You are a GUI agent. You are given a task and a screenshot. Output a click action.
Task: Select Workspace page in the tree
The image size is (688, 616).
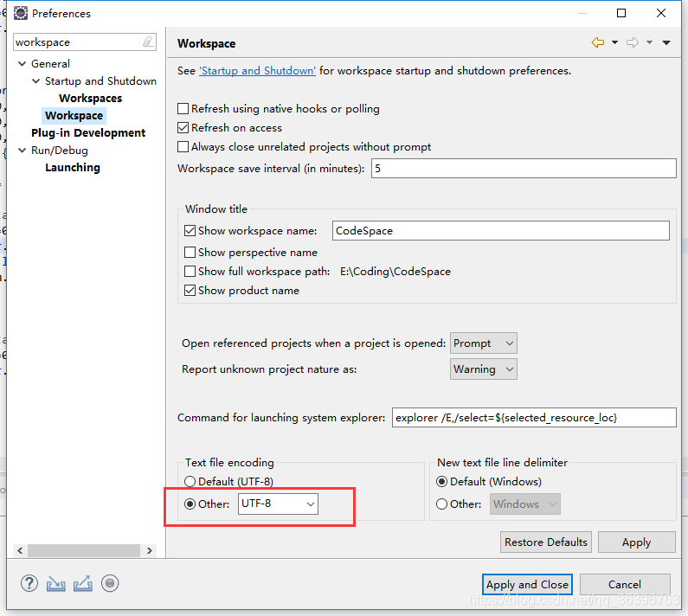[x=74, y=115]
